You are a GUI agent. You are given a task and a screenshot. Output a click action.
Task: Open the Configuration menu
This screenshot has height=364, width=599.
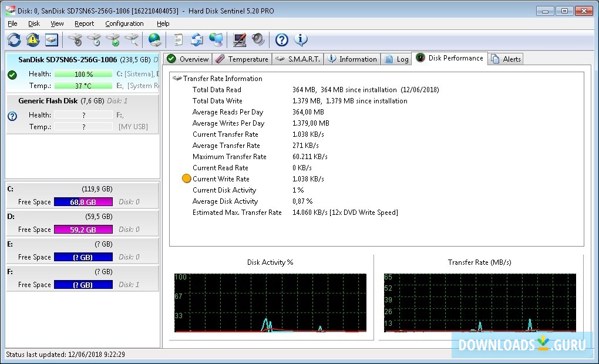[x=124, y=23]
